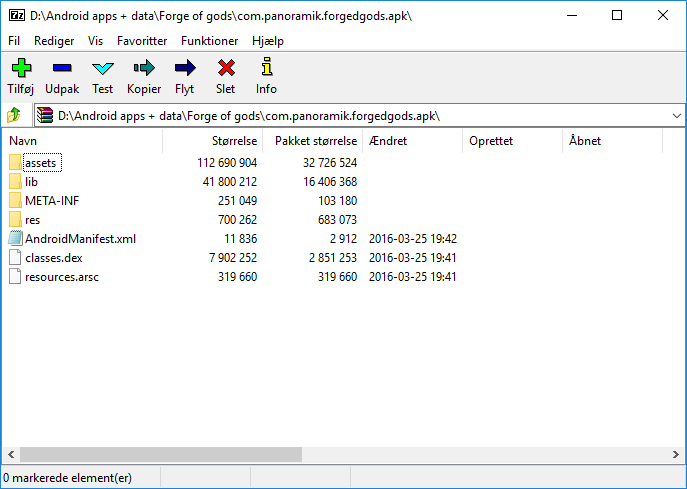The image size is (687, 489).
Task: Select the META-INF folder
Action: click(52, 200)
